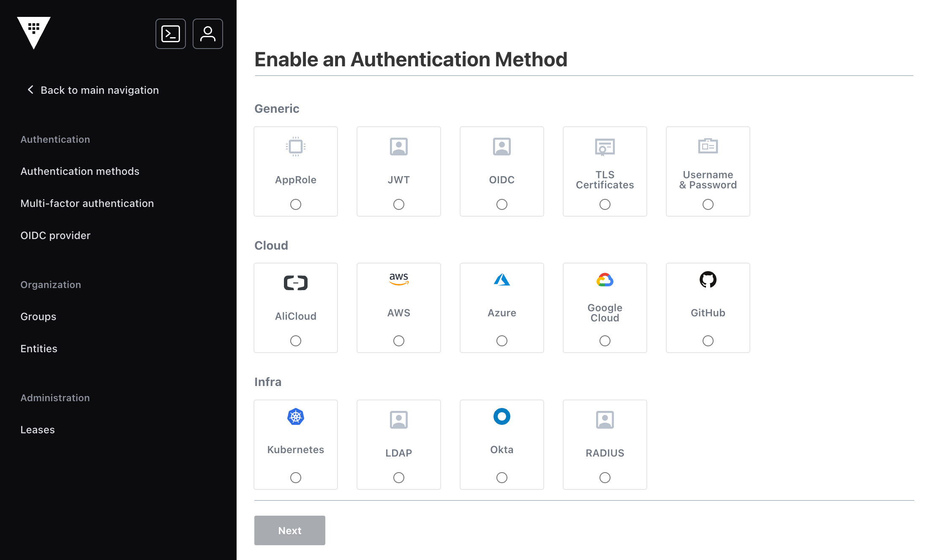
Task: Click the JWT card label
Action: click(399, 180)
